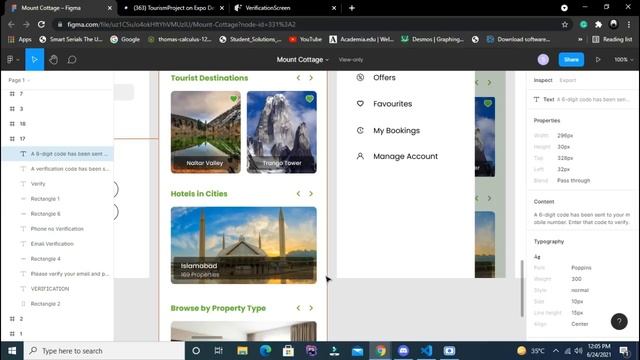
Task: Click the Favourites heart icon
Action: coord(360,104)
